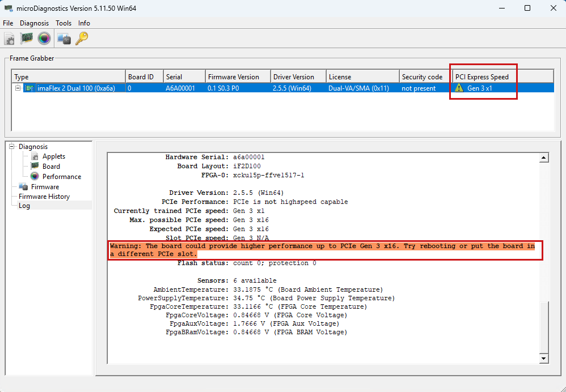
Task: Collapse the Diagnosis tree node
Action: pos(12,147)
